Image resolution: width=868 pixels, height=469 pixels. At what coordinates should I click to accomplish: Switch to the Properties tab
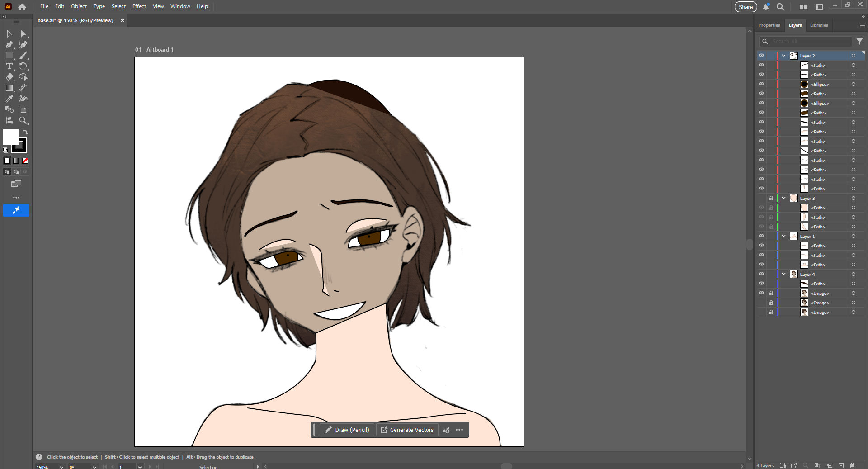[x=769, y=25]
